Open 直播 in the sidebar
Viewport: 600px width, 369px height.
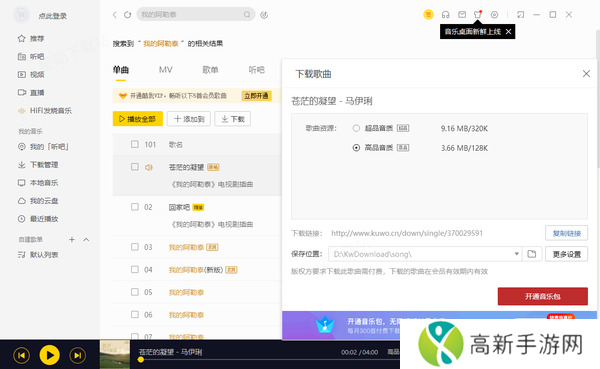pos(31,93)
